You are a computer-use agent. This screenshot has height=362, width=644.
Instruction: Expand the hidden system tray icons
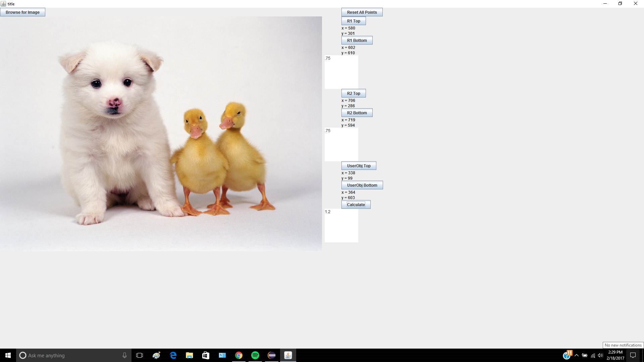coord(576,355)
